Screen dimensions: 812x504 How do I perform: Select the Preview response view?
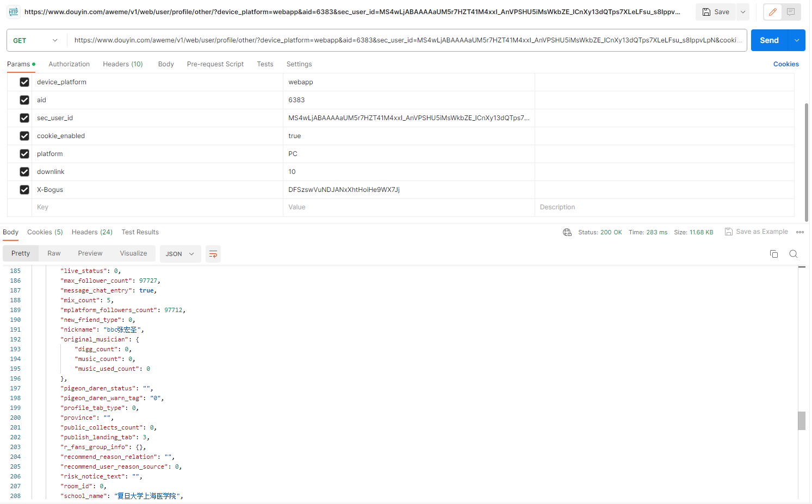[90, 253]
